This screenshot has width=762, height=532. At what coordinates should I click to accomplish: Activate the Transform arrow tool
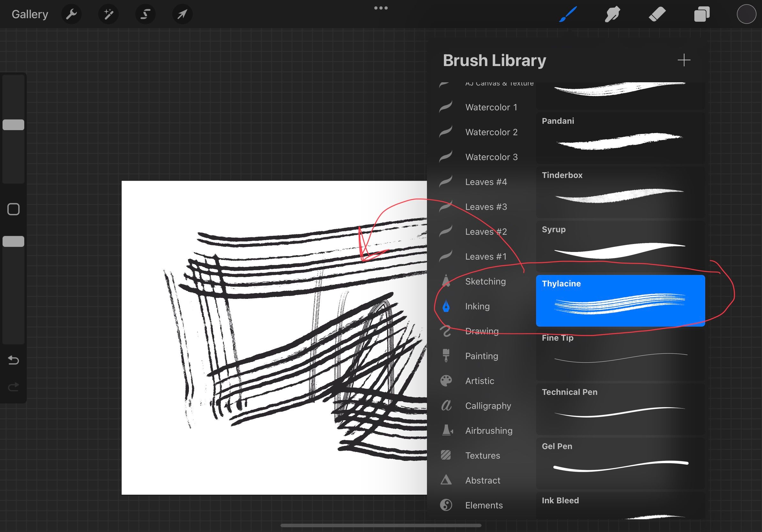(182, 14)
